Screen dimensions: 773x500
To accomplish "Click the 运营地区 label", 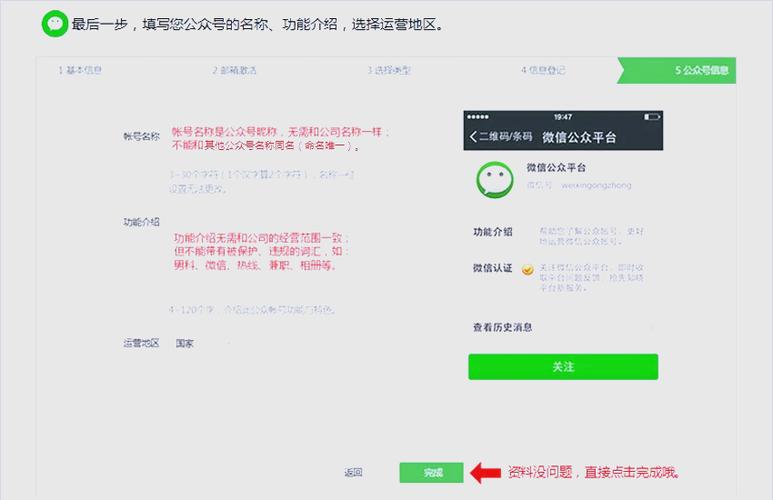I will click(x=141, y=343).
